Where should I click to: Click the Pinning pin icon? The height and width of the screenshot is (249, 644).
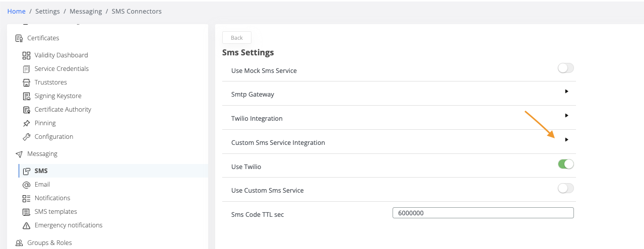(27, 123)
